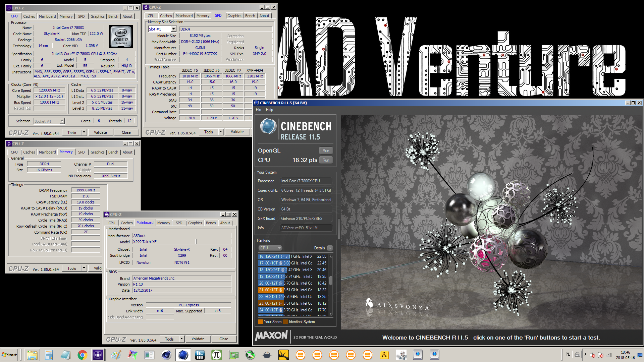Click the Cinebench globe logo

point(268,127)
